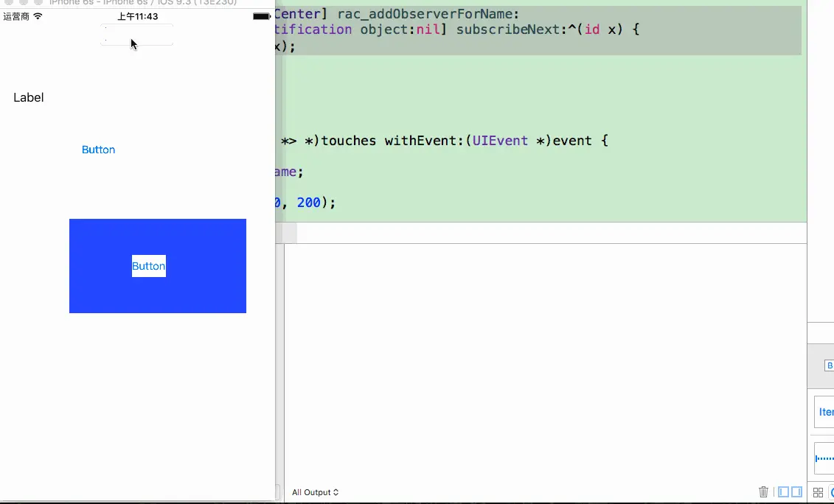Image resolution: width=834 pixels, height=504 pixels.
Task: Open the All Output filter dropdown
Action: (315, 492)
